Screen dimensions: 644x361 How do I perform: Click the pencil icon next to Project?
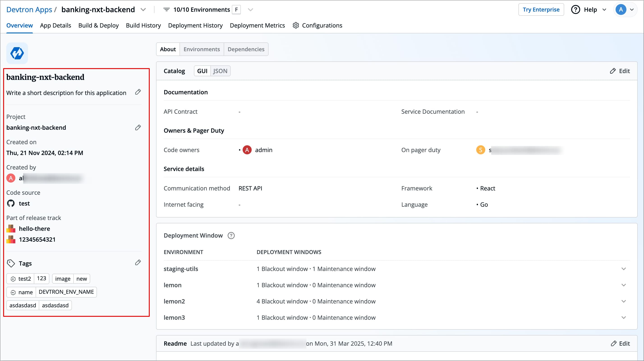coord(138,127)
